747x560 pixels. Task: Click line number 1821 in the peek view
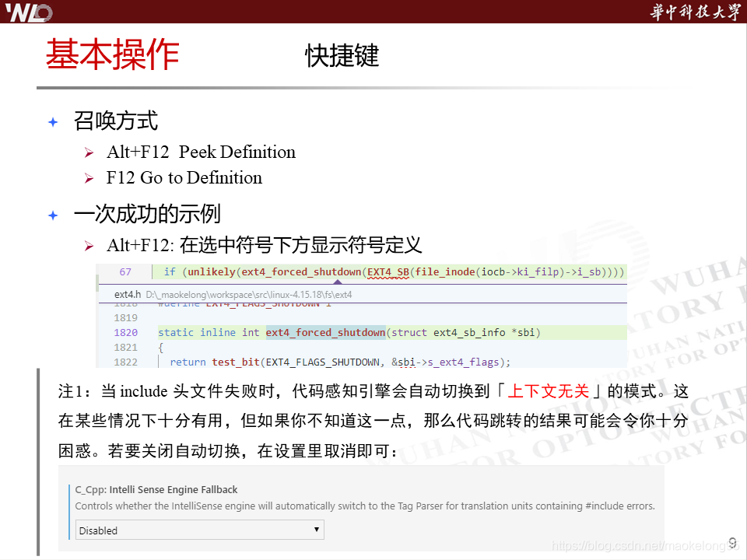point(126,347)
